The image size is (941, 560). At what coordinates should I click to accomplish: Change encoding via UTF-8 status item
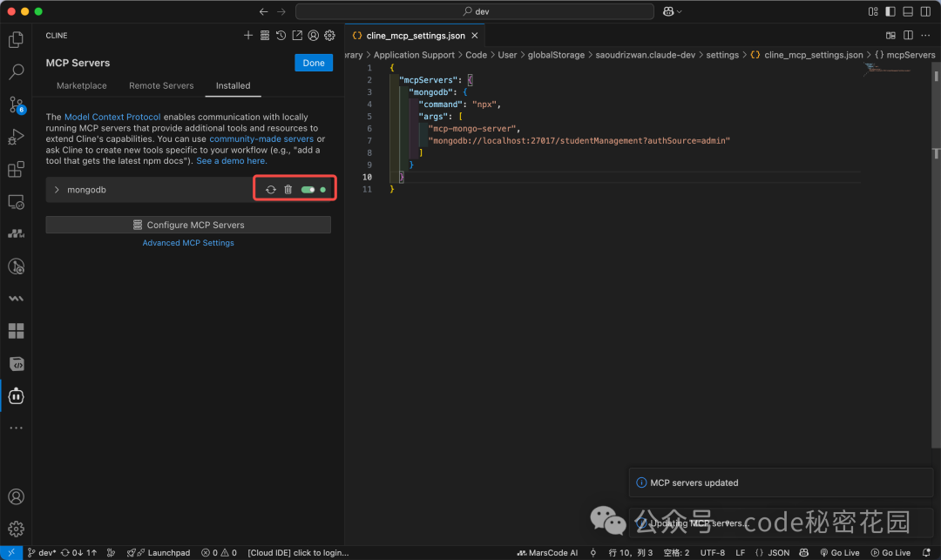pyautogui.click(x=712, y=552)
